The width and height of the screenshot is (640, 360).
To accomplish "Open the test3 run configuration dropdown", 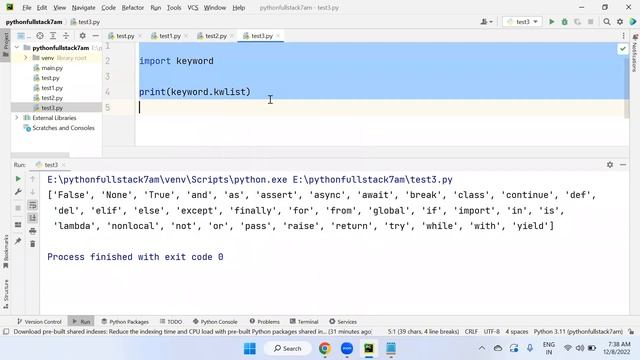I will [x=522, y=22].
